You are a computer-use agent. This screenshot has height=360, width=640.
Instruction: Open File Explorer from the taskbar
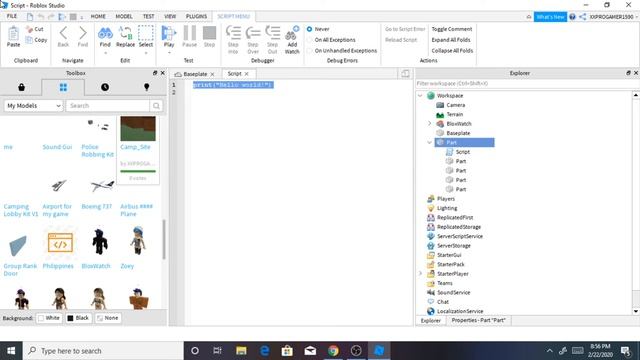point(241,351)
